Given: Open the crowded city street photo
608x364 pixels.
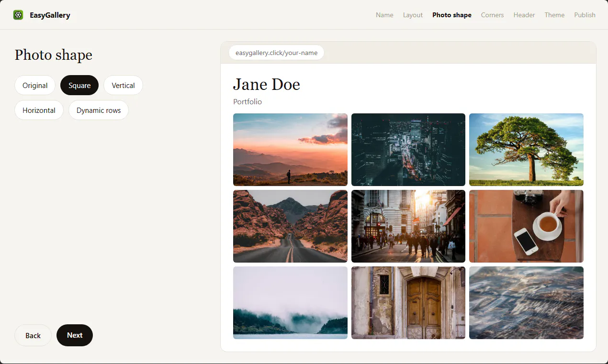Looking at the screenshot, I should pyautogui.click(x=408, y=226).
